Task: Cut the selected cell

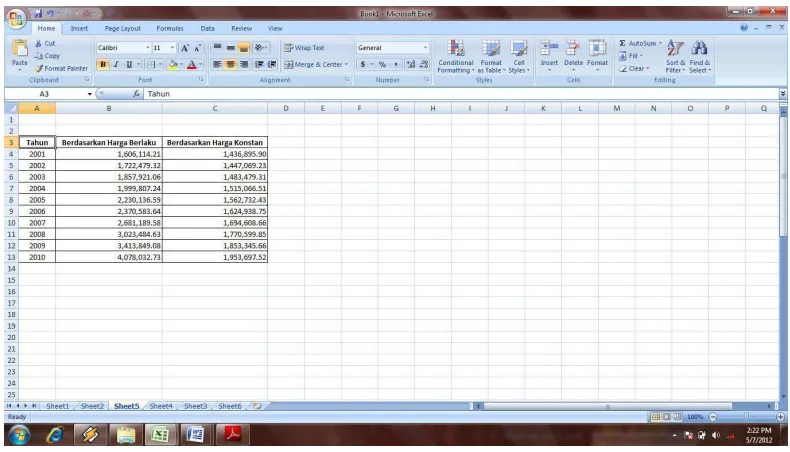Action: 45,44
